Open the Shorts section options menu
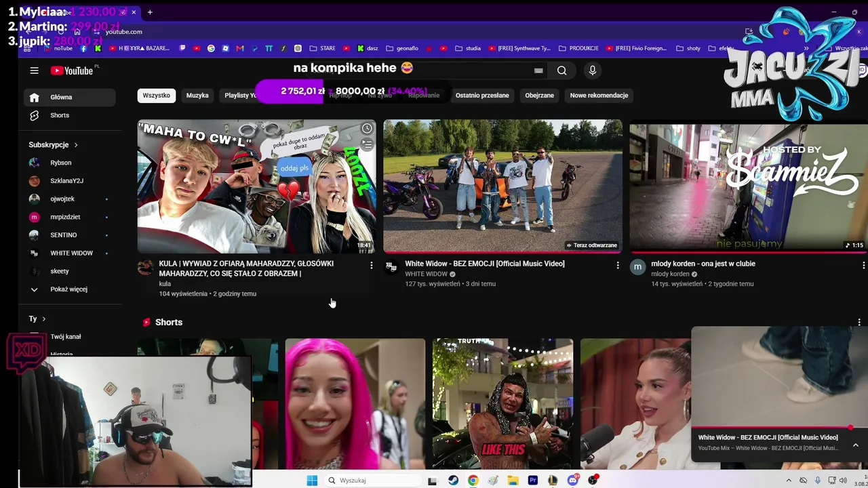This screenshot has height=488, width=868. coord(859,322)
